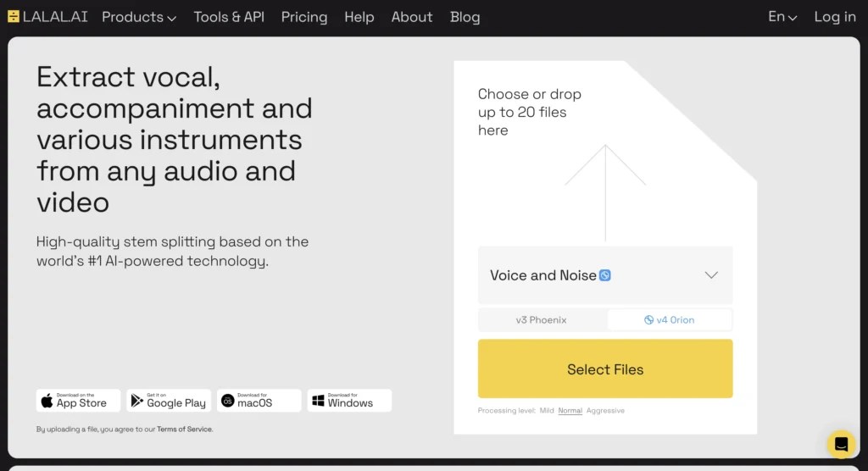Click the 'Processing level:' label
This screenshot has width=868, height=471.
pyautogui.click(x=507, y=411)
